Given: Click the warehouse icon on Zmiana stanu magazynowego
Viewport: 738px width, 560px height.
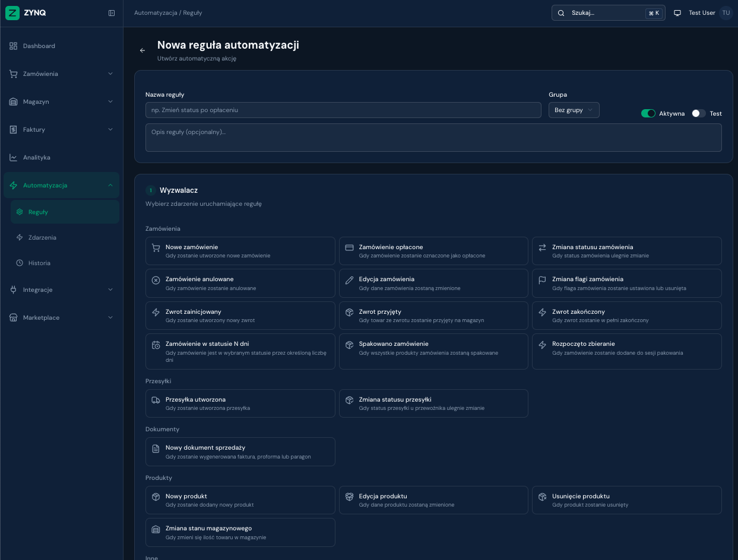Looking at the screenshot, I should pos(156,529).
